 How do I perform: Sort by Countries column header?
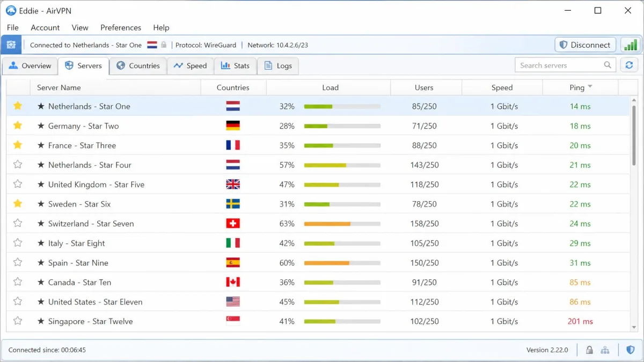tap(233, 87)
